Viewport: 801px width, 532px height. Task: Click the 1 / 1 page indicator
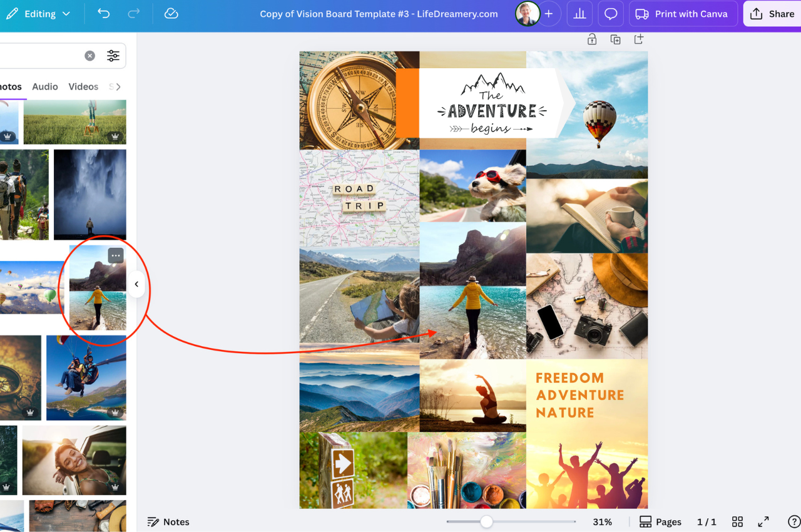(707, 522)
